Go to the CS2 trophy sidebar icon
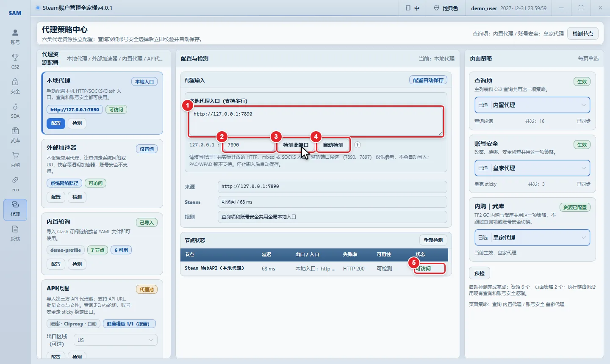The height and width of the screenshot is (364, 610). [x=15, y=61]
